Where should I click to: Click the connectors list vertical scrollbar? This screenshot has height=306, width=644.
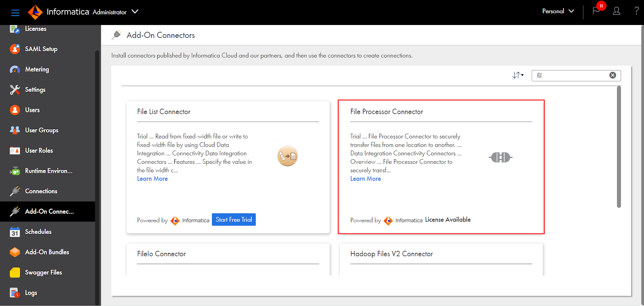tap(619, 147)
